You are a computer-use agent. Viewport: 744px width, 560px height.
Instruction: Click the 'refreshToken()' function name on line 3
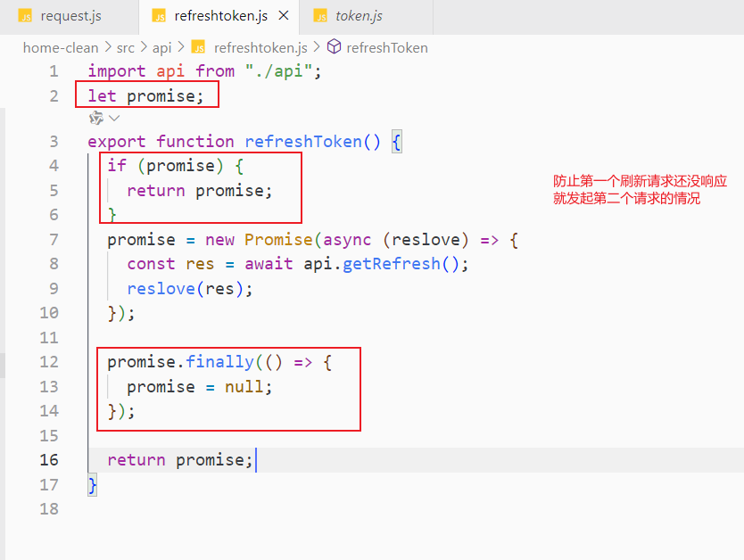(x=313, y=142)
